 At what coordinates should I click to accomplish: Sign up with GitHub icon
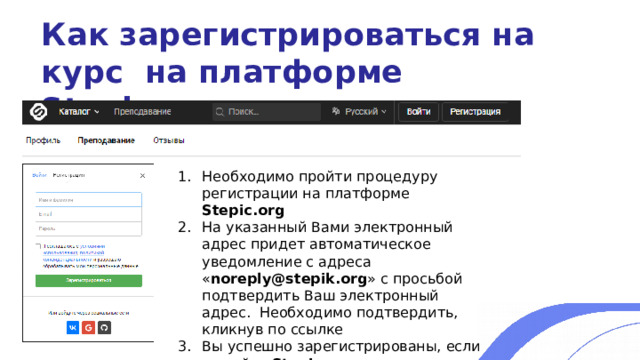[104, 327]
